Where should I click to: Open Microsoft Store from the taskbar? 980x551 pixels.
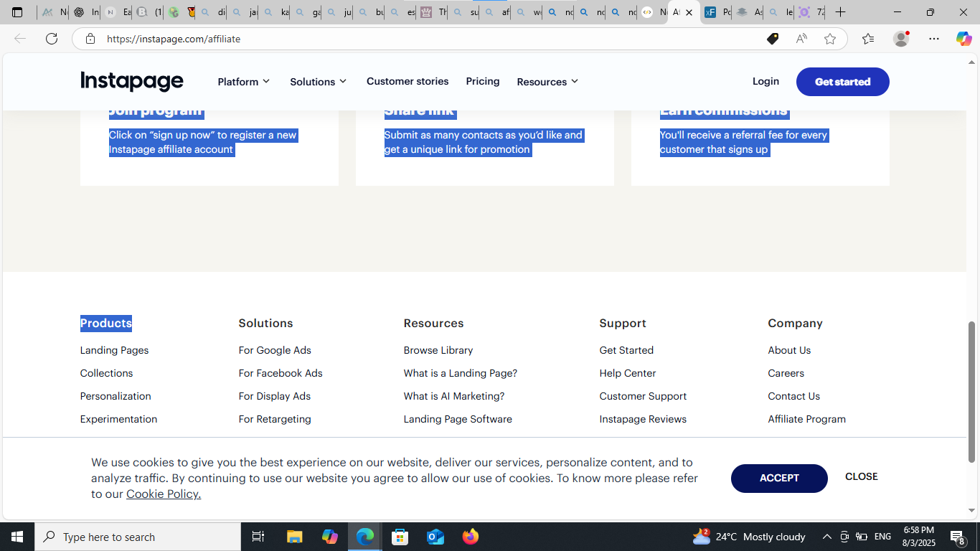coord(400,537)
